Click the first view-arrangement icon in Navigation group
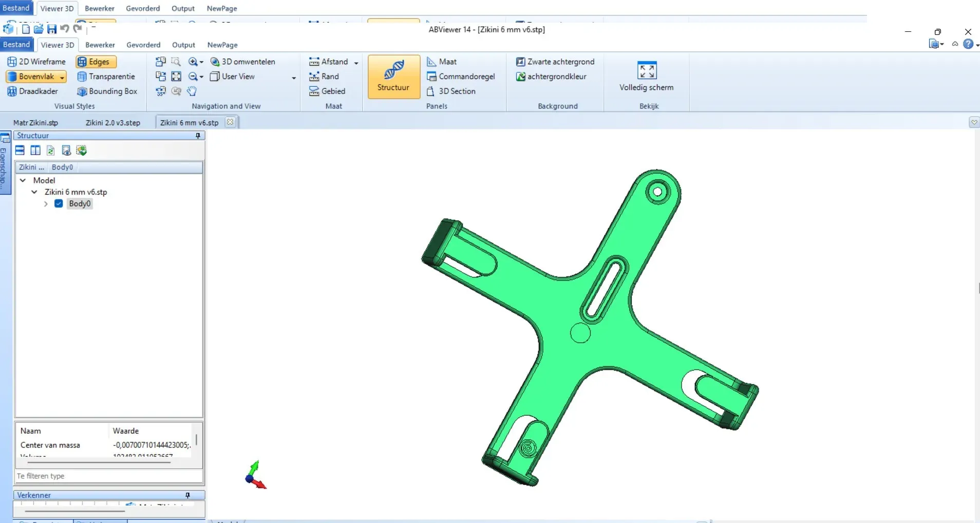The image size is (980, 523). pyautogui.click(x=161, y=62)
